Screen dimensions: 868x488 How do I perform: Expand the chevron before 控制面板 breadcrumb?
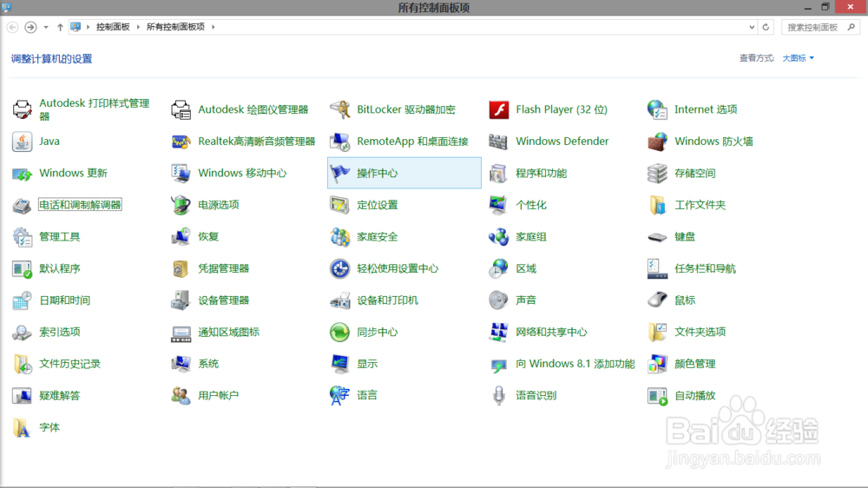(x=88, y=27)
